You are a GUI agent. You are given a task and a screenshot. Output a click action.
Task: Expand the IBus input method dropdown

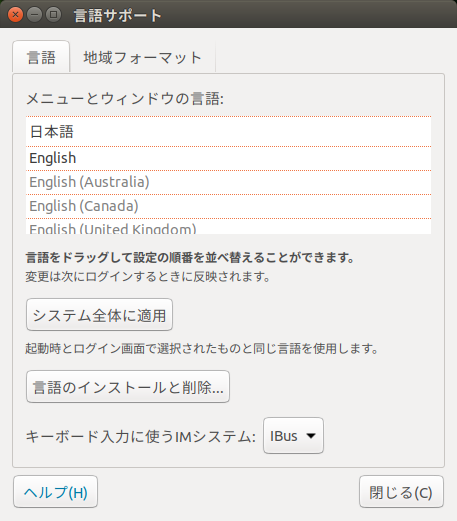point(293,436)
